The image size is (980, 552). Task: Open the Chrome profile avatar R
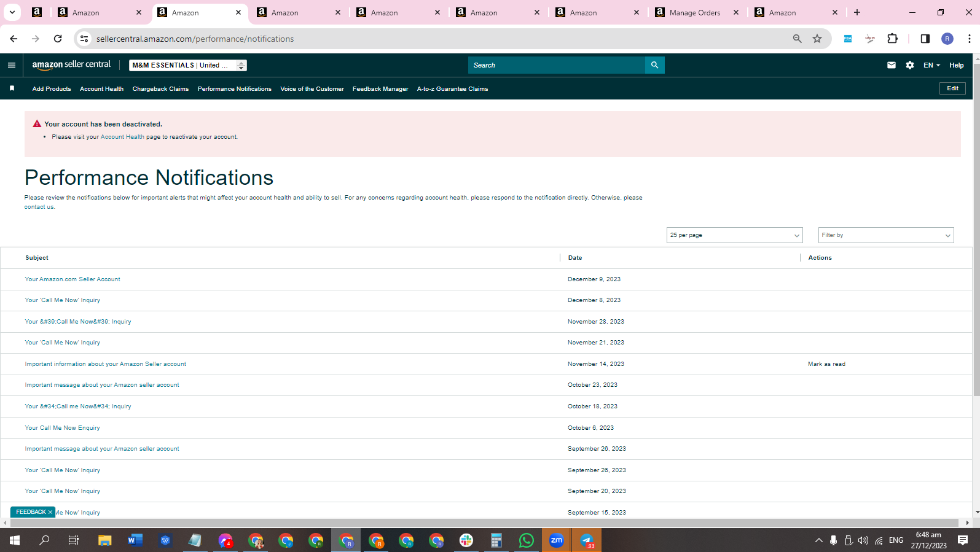947,39
